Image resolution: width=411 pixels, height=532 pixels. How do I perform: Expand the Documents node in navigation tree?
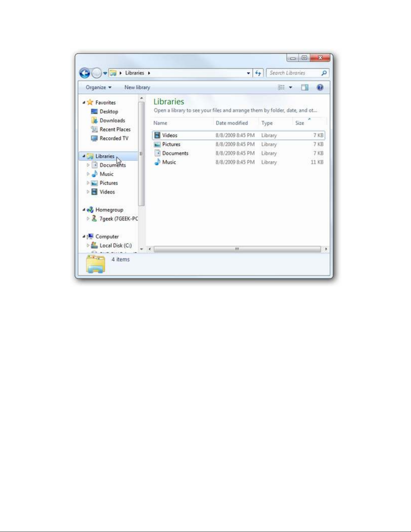point(88,165)
